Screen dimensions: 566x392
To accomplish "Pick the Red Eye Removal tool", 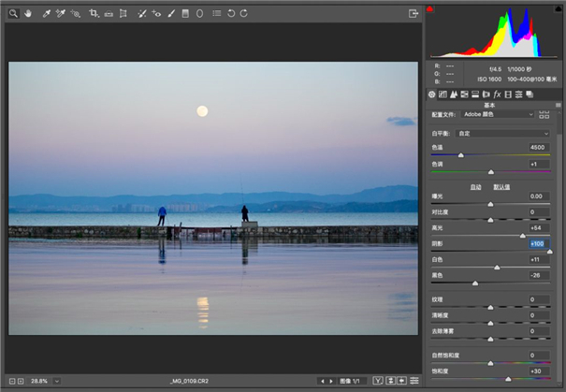I will click(x=156, y=14).
